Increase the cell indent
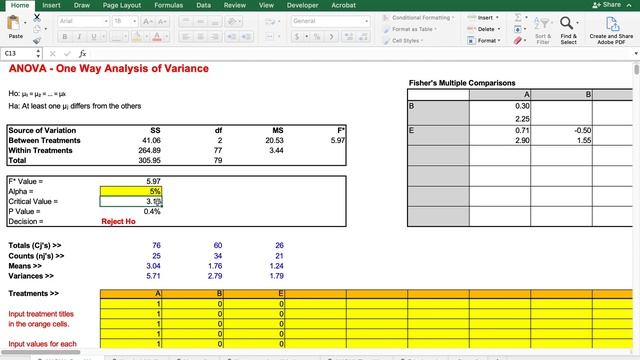Screen dimensions: 640x360 (246, 37)
